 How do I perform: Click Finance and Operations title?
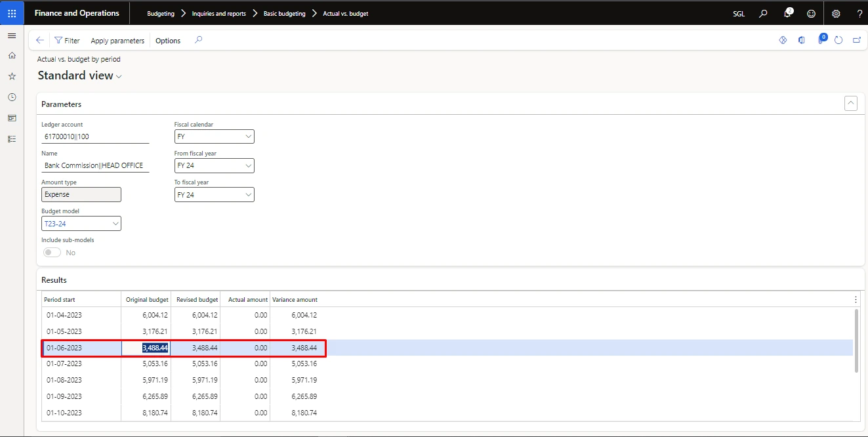77,13
